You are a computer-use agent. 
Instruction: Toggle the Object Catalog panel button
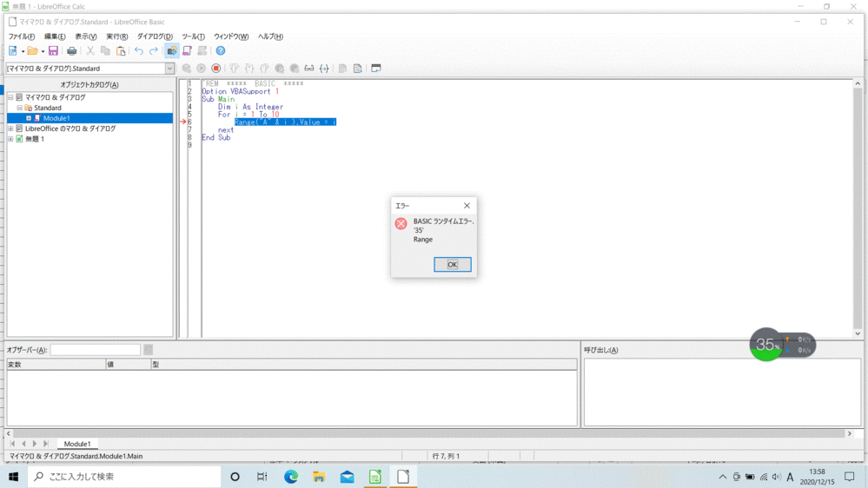[172, 51]
